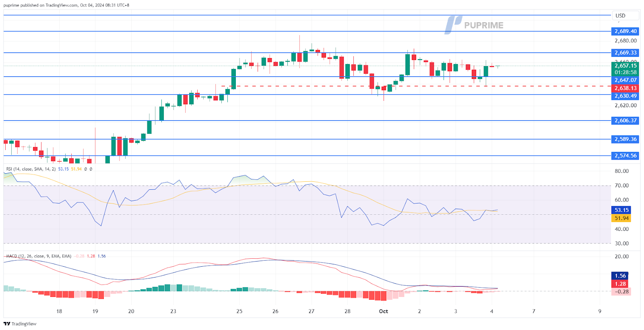
Task: Click date label 7 on time axis
Action: (534, 311)
